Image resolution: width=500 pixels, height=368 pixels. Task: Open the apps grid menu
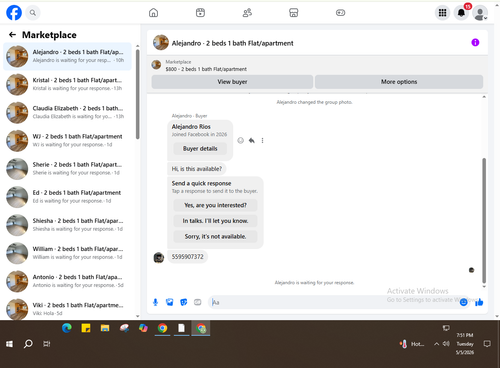click(442, 13)
